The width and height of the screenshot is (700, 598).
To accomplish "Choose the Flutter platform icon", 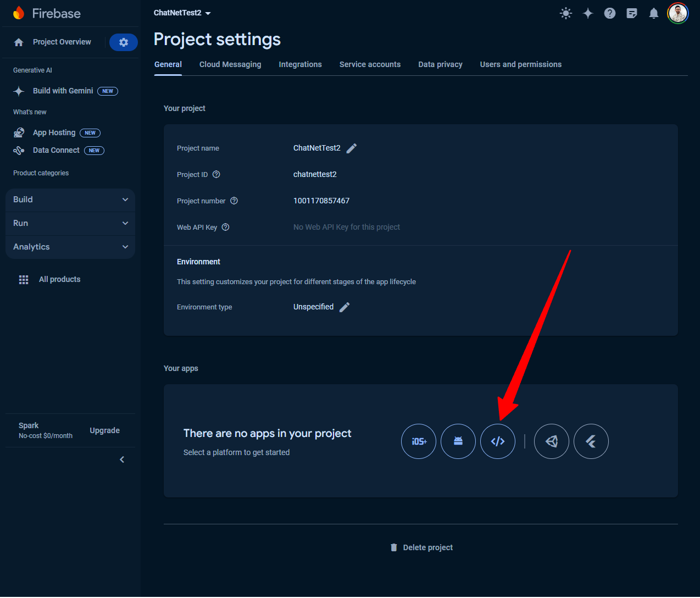I will coord(591,441).
